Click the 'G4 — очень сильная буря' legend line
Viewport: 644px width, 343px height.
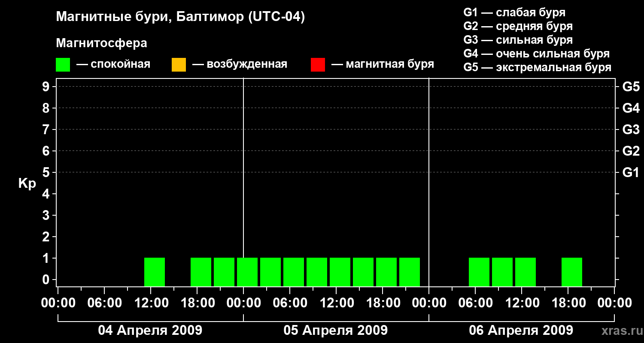click(537, 54)
